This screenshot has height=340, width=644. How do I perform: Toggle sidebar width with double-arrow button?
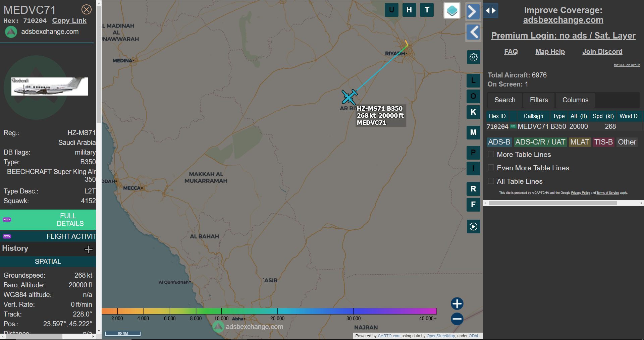491,11
